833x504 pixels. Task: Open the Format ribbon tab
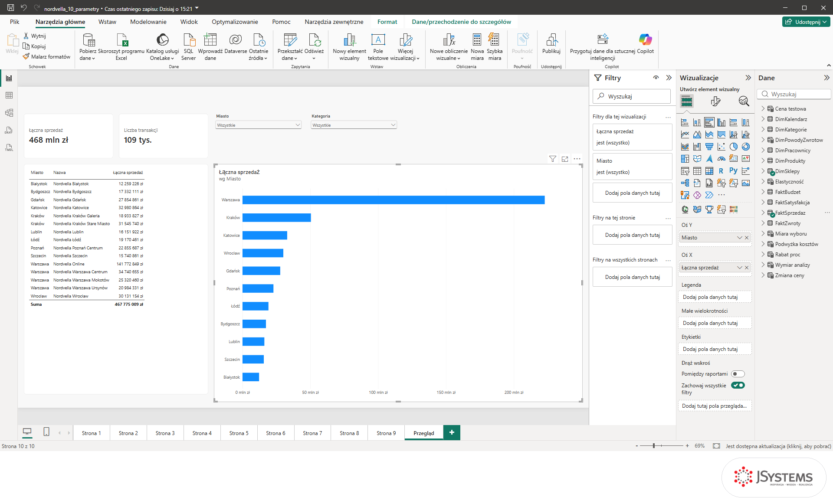pos(387,22)
